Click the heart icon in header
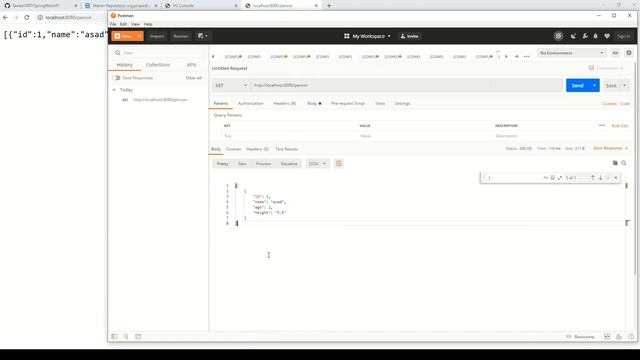 pos(607,36)
